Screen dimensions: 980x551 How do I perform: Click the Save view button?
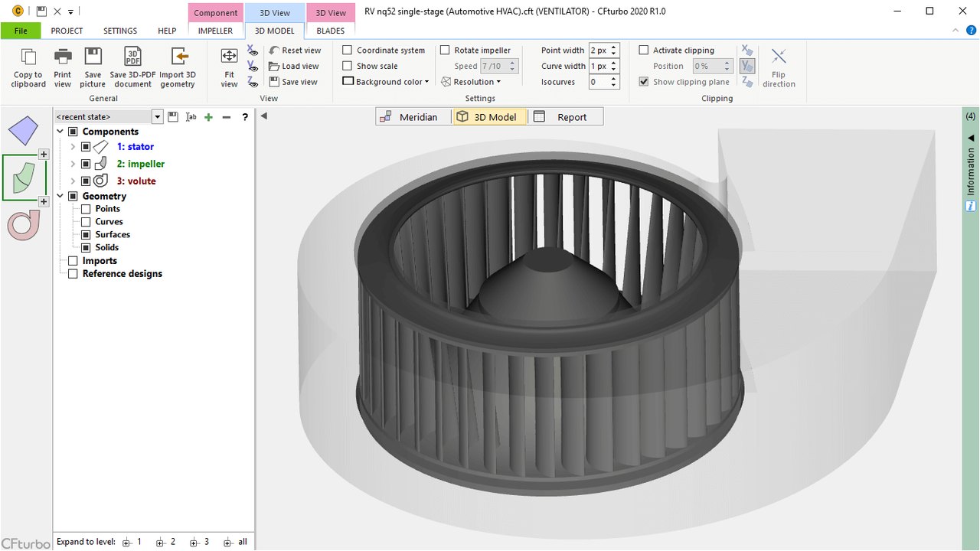click(x=293, y=82)
